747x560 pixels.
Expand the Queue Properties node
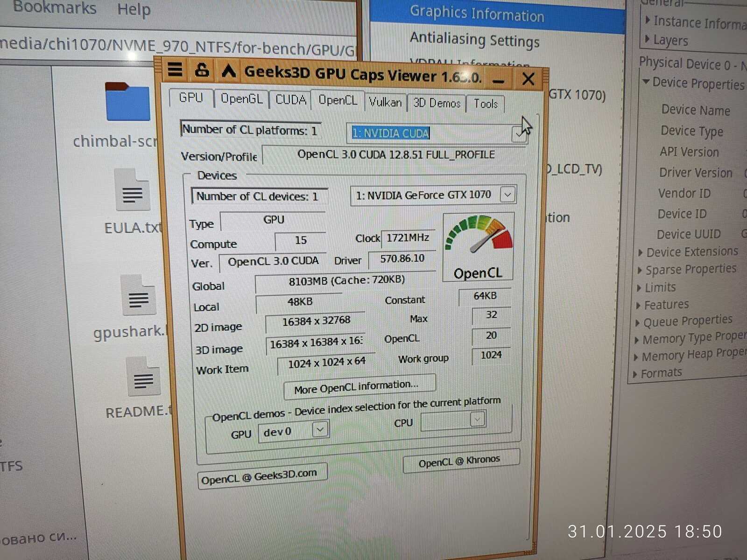637,323
